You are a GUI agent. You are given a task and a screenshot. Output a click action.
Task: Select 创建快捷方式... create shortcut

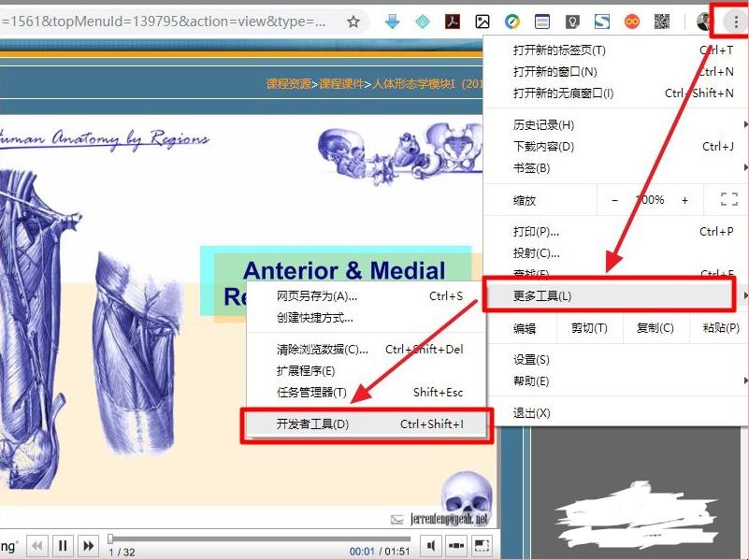pos(367,318)
